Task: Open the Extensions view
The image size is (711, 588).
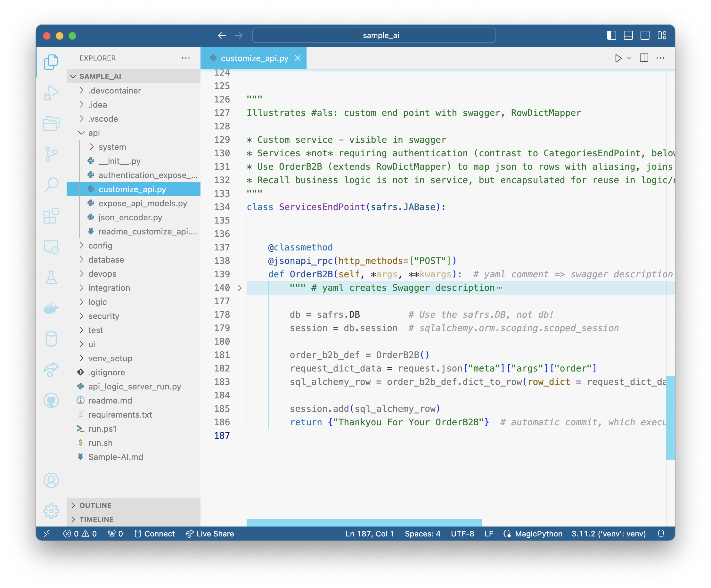Action: click(x=51, y=216)
